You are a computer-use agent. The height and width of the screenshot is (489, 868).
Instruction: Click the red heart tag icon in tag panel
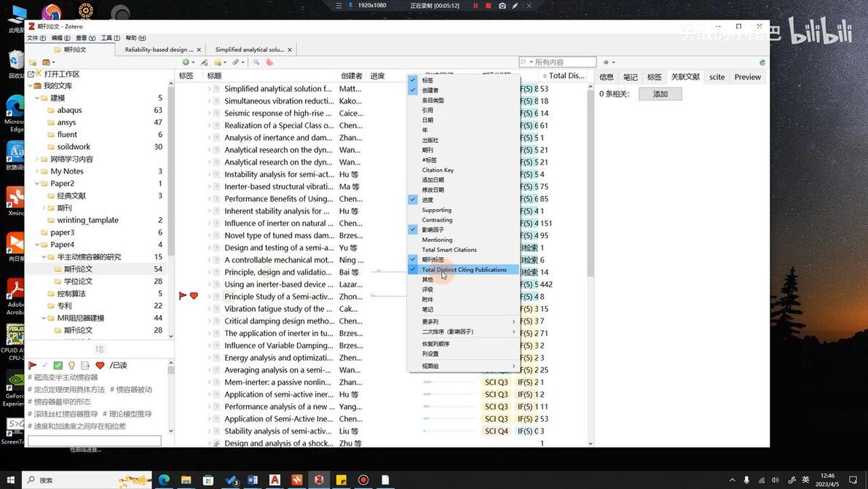pos(100,366)
